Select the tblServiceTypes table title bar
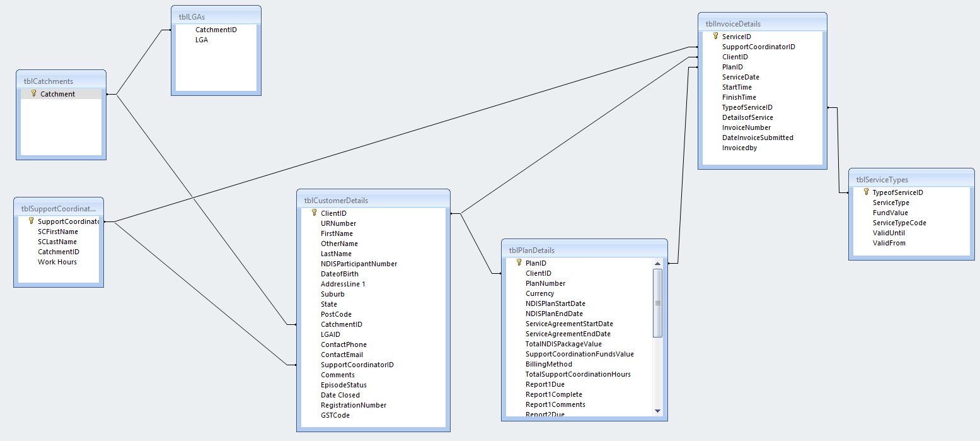The height and width of the screenshot is (441, 980). click(x=911, y=179)
